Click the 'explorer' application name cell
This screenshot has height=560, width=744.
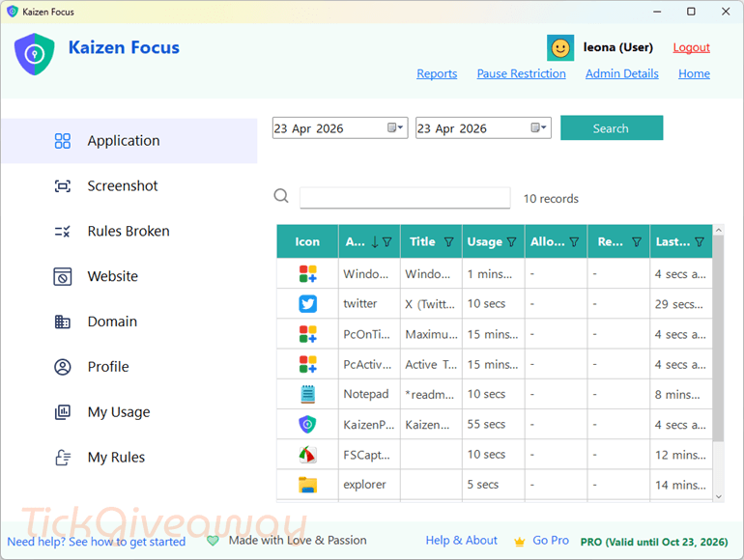pos(370,485)
